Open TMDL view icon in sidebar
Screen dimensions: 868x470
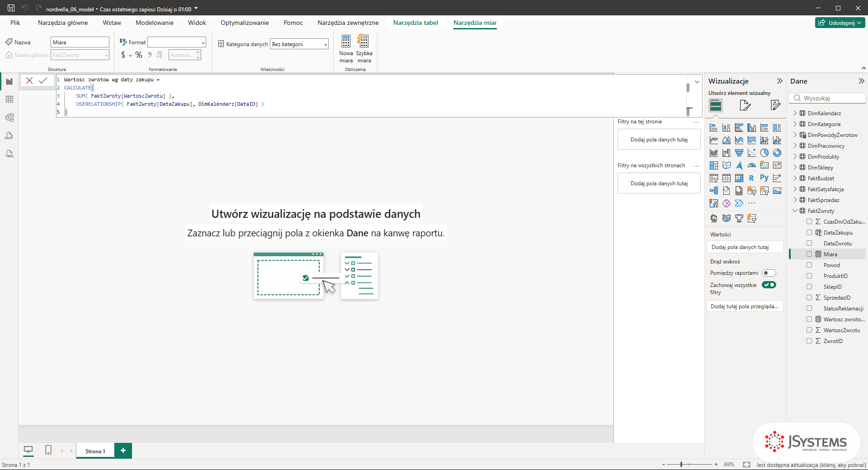[9, 154]
